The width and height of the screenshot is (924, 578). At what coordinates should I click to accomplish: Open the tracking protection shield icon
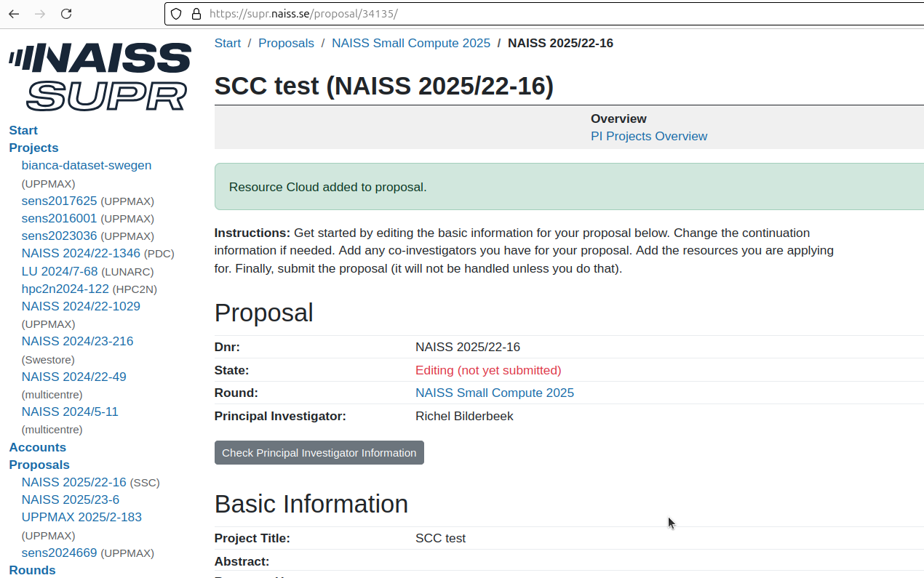[x=175, y=14]
